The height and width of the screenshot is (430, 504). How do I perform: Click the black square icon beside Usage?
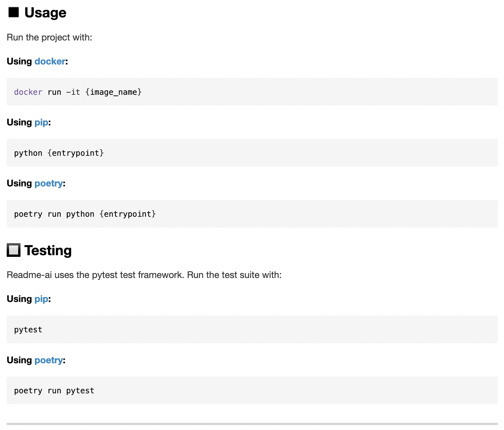(14, 12)
